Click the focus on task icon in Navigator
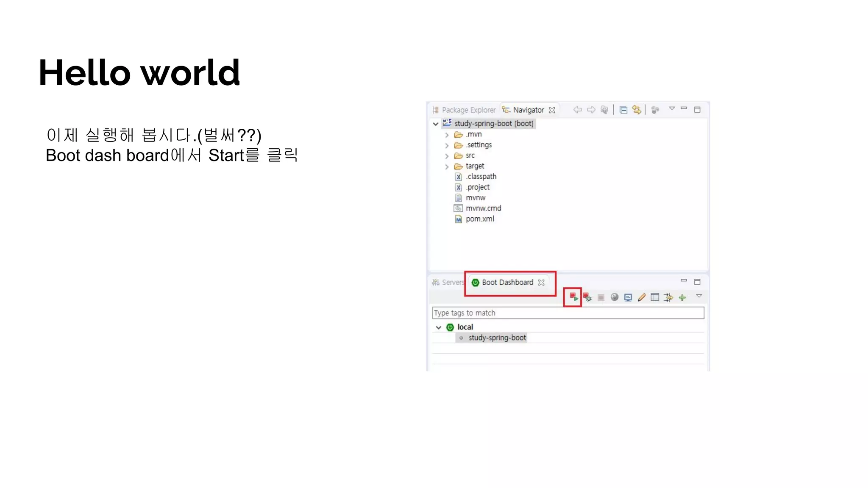The height and width of the screenshot is (488, 868). (x=655, y=110)
